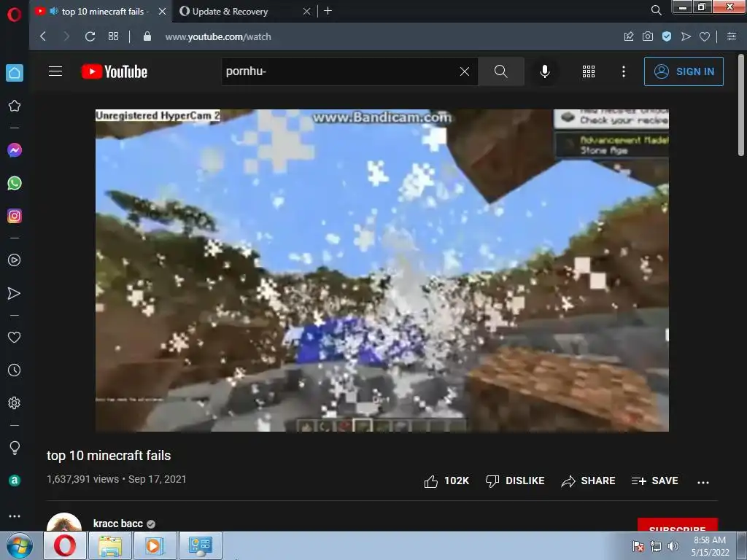
Task: View site security lock info
Action: (x=147, y=36)
